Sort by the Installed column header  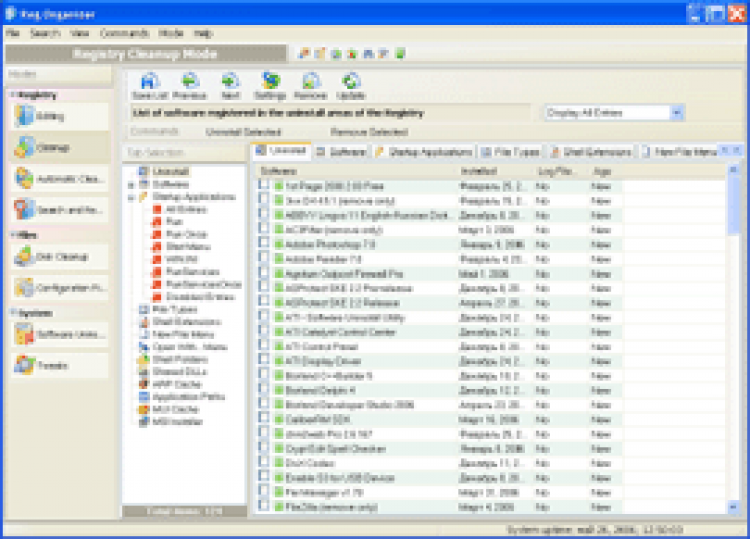coord(496,171)
